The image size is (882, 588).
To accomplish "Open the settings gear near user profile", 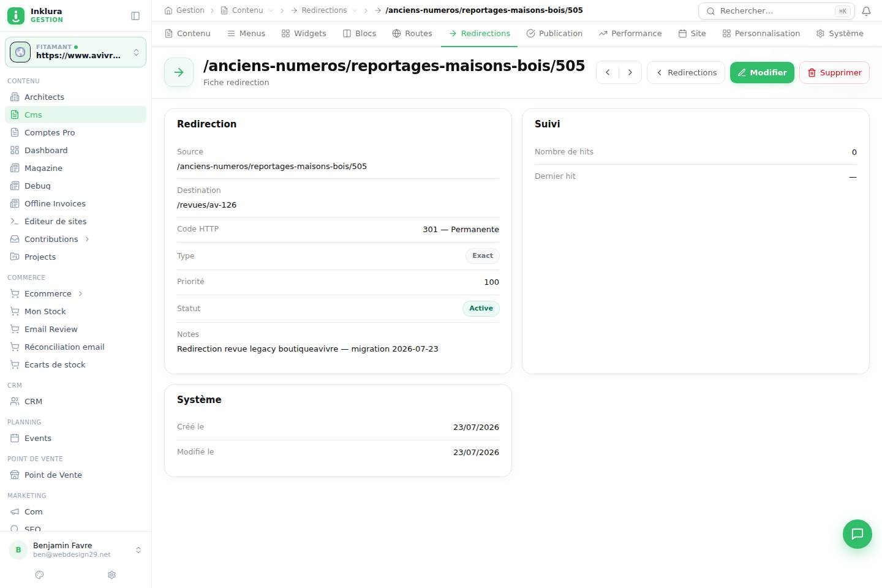I will (x=111, y=575).
